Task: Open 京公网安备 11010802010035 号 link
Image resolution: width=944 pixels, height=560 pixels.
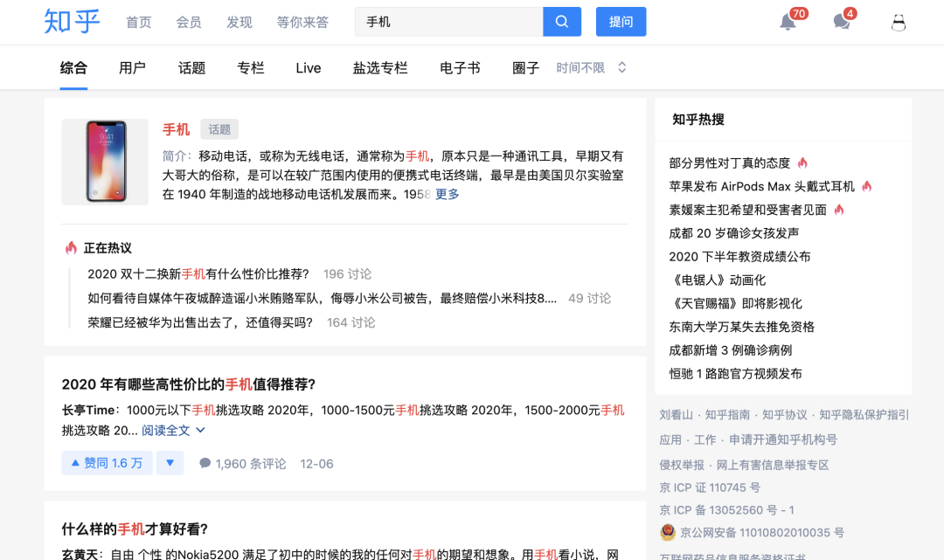Action: [762, 533]
